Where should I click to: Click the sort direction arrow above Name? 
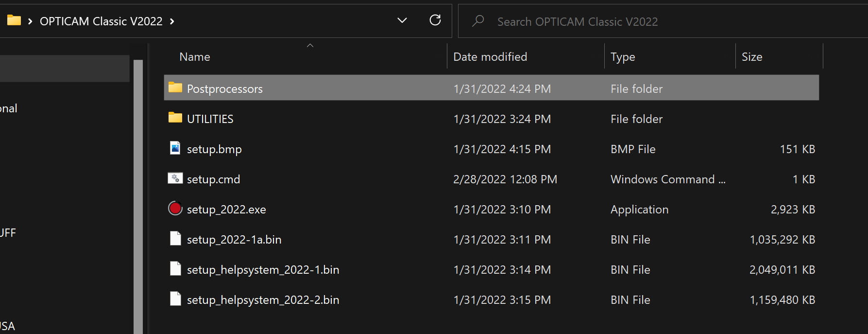[x=310, y=46]
